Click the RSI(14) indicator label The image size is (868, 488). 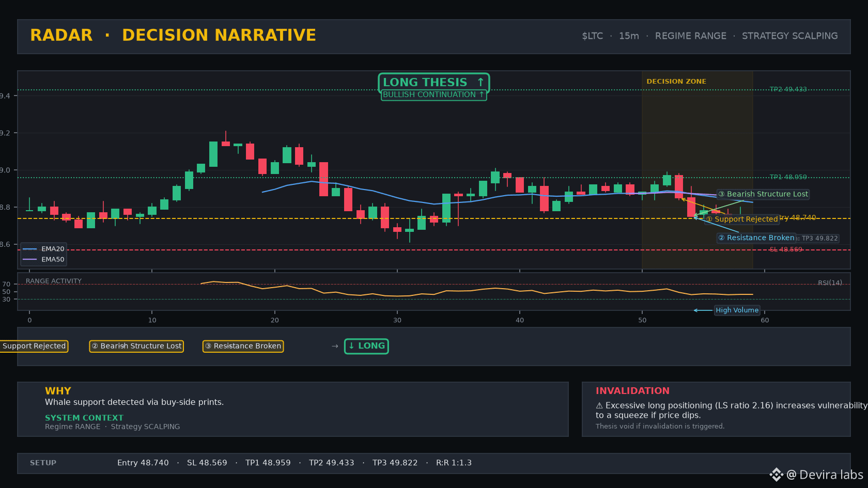click(830, 282)
